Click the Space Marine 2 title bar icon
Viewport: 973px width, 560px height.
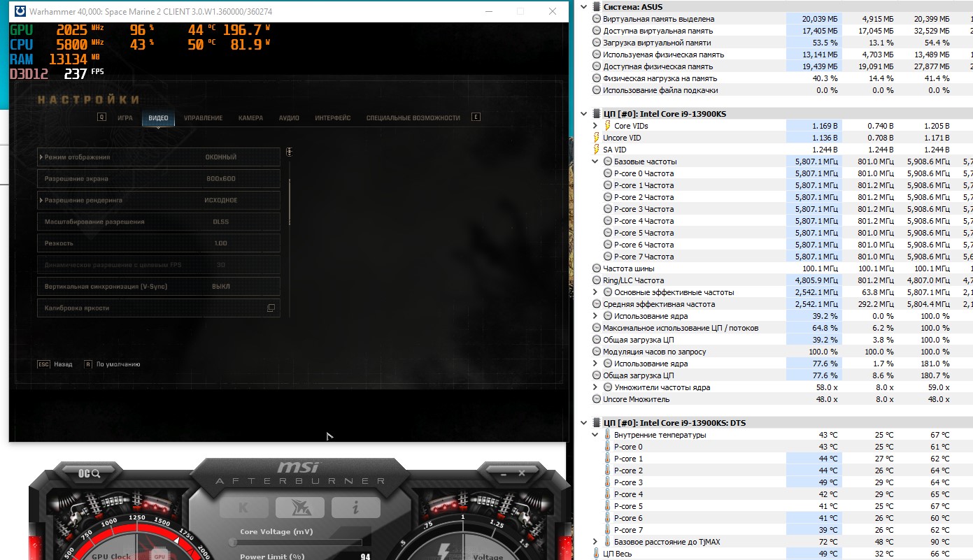pyautogui.click(x=20, y=11)
